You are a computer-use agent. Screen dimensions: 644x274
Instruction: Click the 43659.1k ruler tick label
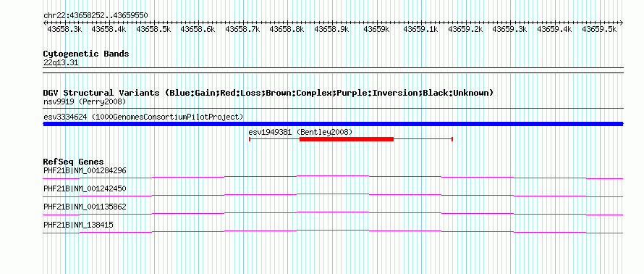pyautogui.click(x=421, y=29)
